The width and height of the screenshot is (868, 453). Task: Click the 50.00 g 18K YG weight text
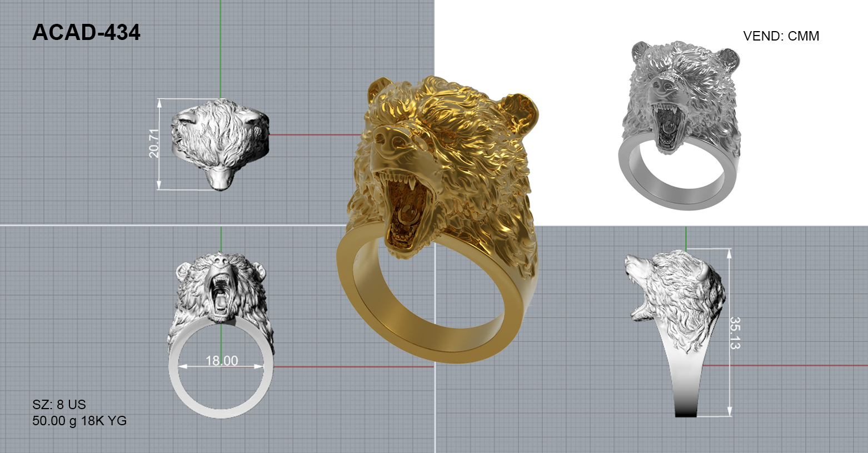(79, 421)
